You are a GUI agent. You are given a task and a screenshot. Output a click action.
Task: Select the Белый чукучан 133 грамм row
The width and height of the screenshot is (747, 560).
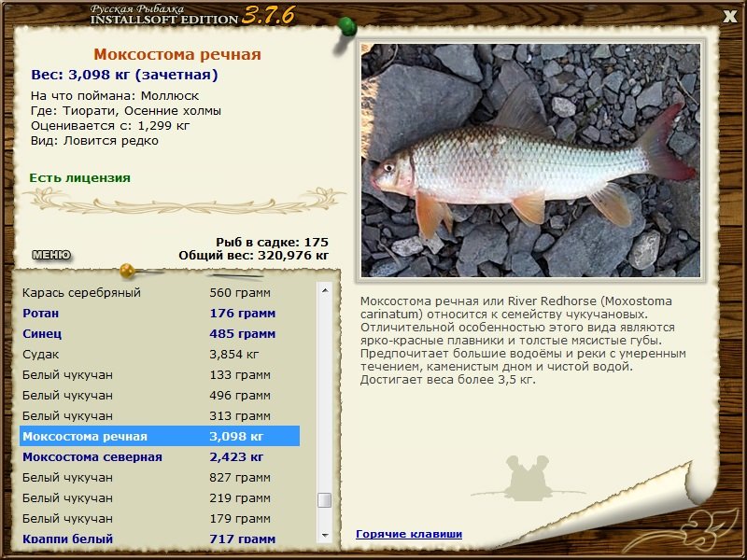click(160, 375)
